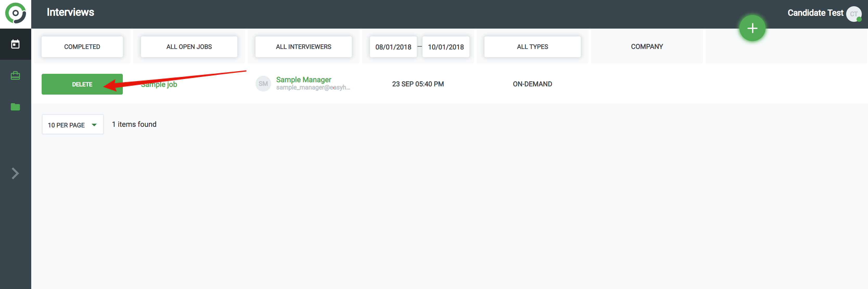
Task: Open the calendar interviews sidebar icon
Action: (16, 44)
